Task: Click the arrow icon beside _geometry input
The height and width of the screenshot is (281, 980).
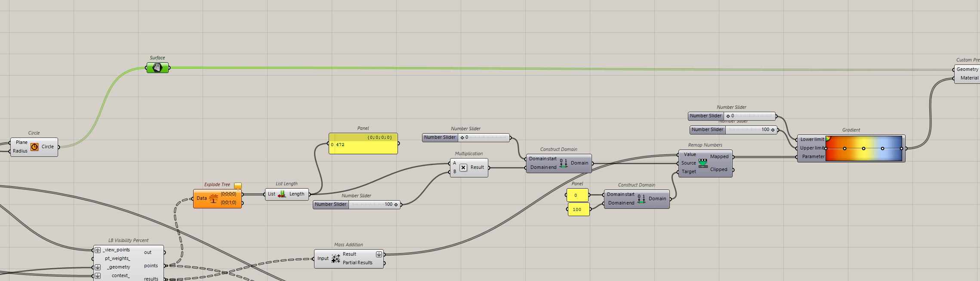Action: pyautogui.click(x=98, y=267)
